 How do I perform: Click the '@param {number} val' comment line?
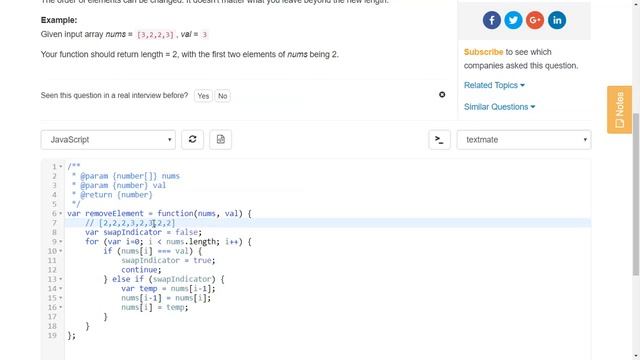tap(119, 185)
